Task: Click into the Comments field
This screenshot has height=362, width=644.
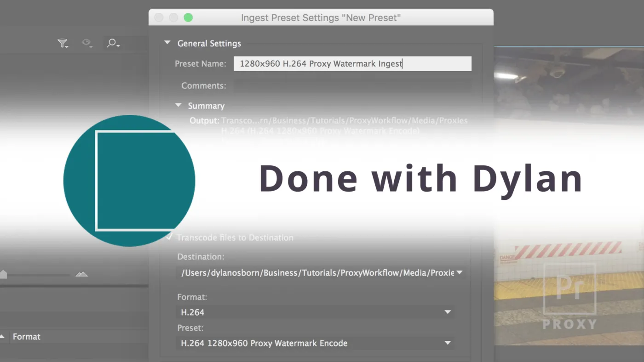Action: coord(352,86)
